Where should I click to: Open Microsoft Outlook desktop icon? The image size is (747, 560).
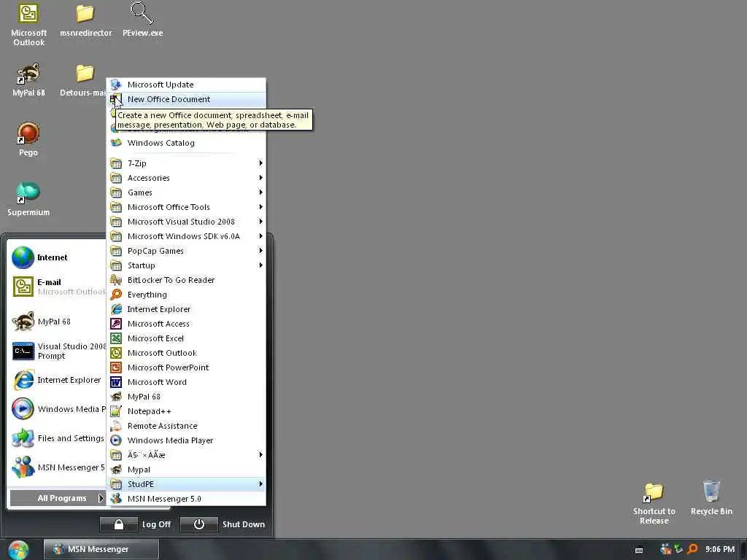click(x=28, y=25)
